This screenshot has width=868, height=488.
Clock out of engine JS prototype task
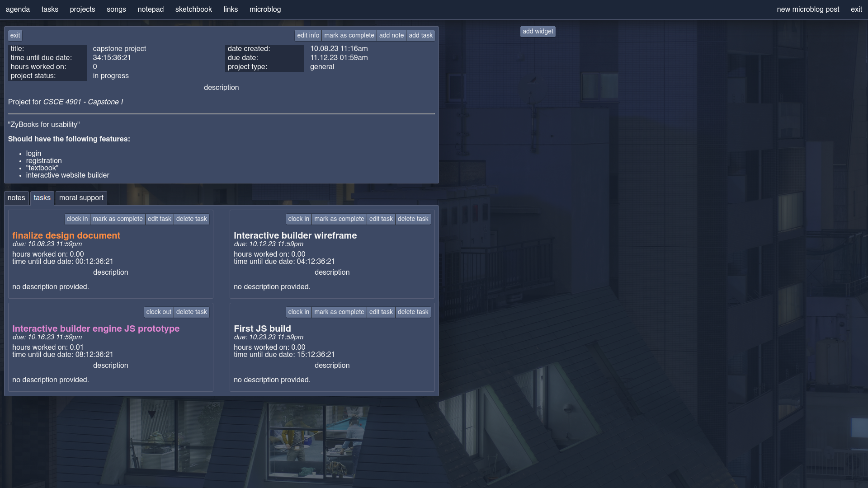tap(159, 312)
